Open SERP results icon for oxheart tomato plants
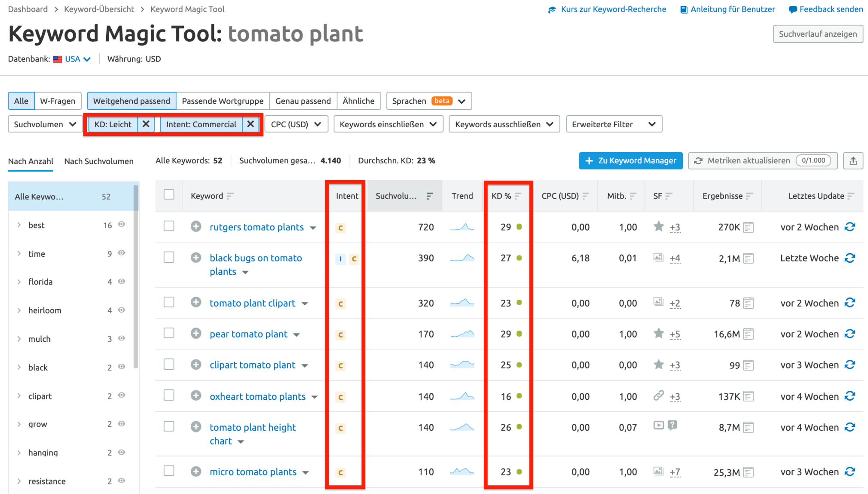This screenshot has width=868, height=494. tap(749, 396)
